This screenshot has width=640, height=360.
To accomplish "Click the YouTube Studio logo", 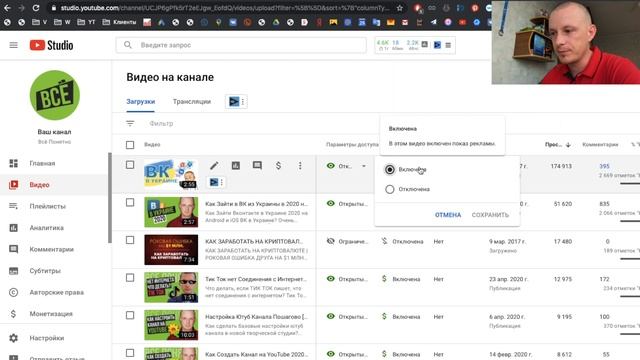I will [51, 45].
